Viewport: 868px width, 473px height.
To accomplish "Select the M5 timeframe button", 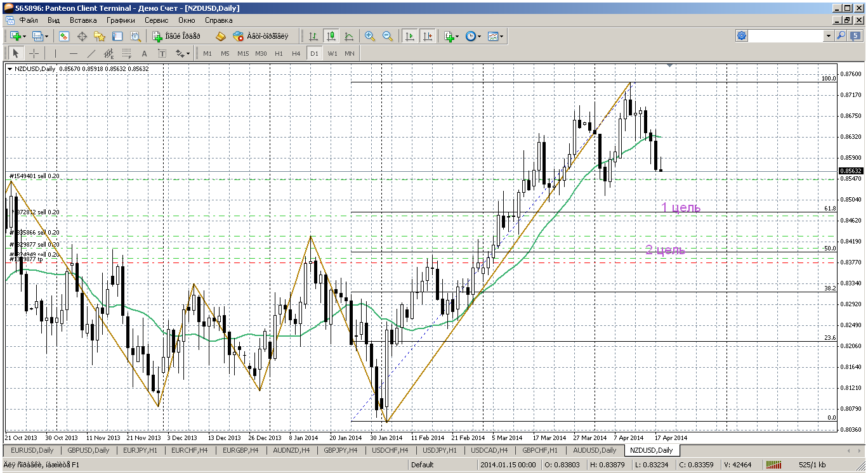I will tap(225, 54).
